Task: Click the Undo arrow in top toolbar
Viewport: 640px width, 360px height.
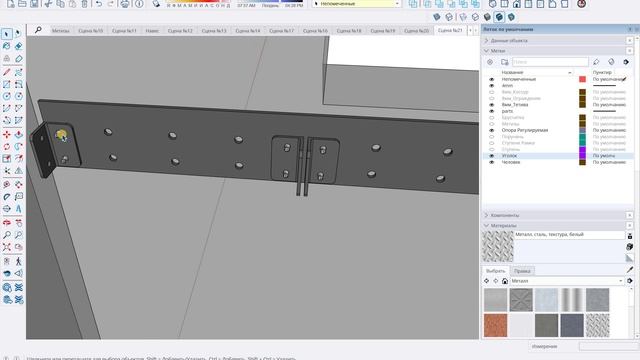Action: (x=99, y=4)
